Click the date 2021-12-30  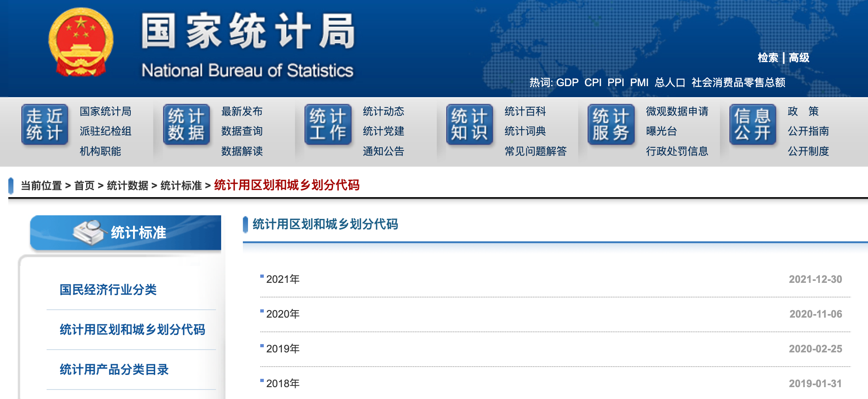(x=815, y=279)
